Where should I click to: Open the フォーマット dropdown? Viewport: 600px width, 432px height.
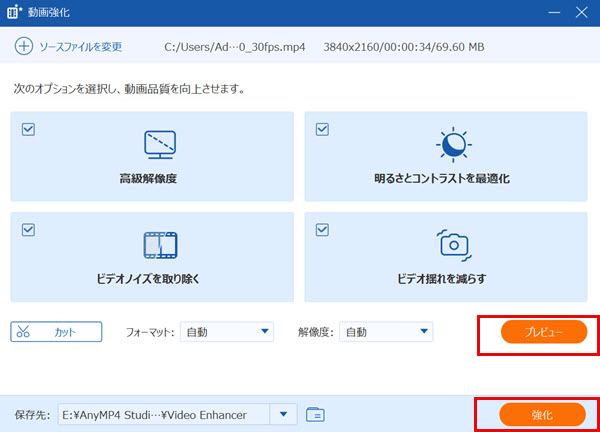tap(227, 332)
